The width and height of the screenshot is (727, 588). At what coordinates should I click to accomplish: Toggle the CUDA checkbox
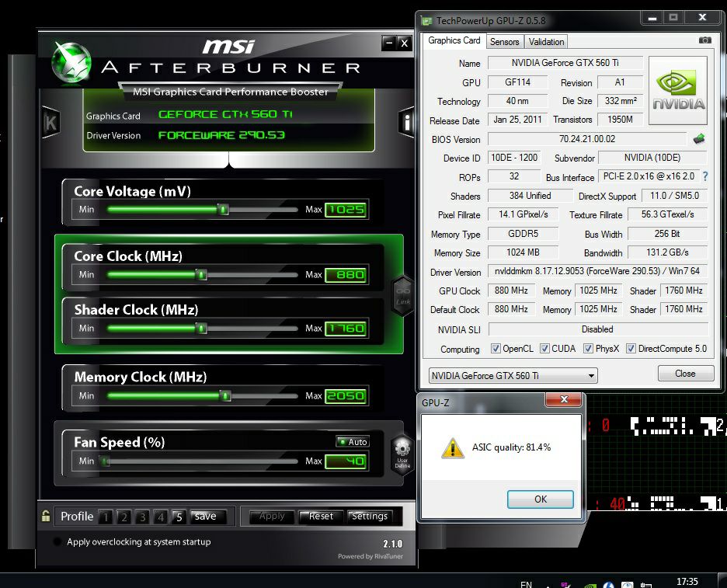click(544, 348)
